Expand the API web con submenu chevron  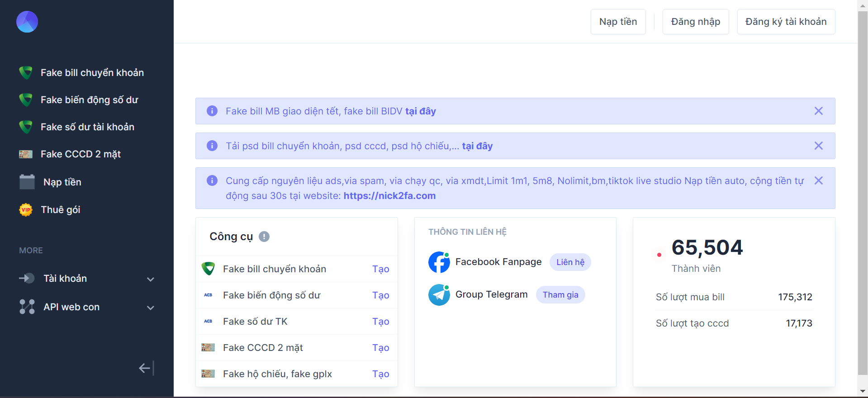(x=151, y=308)
